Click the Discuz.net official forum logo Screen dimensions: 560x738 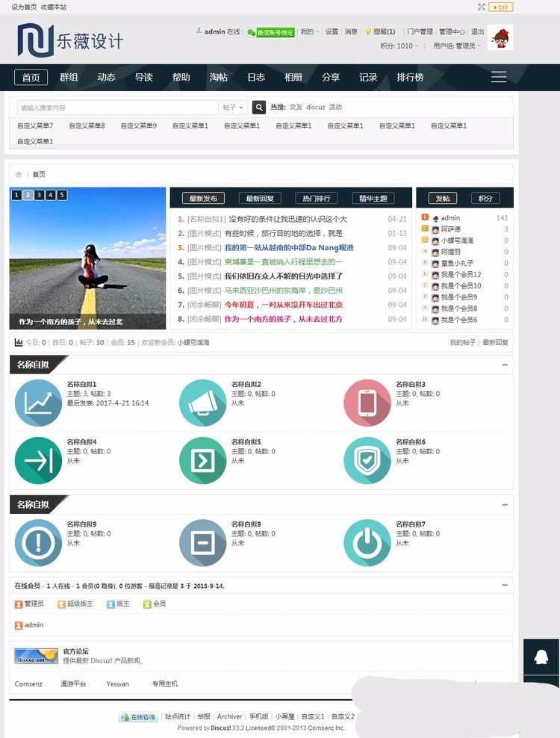tap(37, 656)
